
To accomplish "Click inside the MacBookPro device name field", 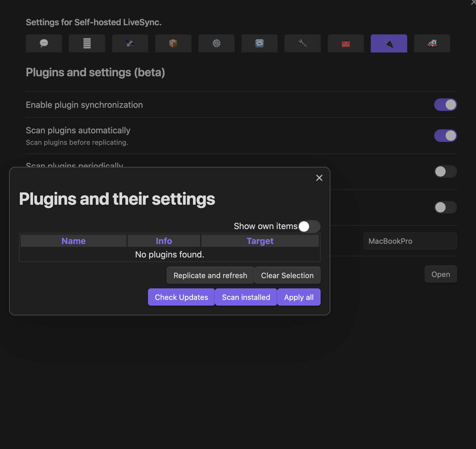I will (x=409, y=241).
